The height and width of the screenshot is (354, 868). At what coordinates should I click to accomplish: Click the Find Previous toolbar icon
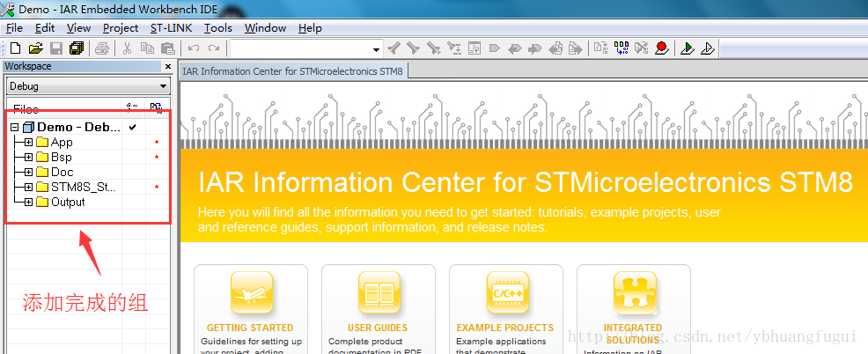394,48
